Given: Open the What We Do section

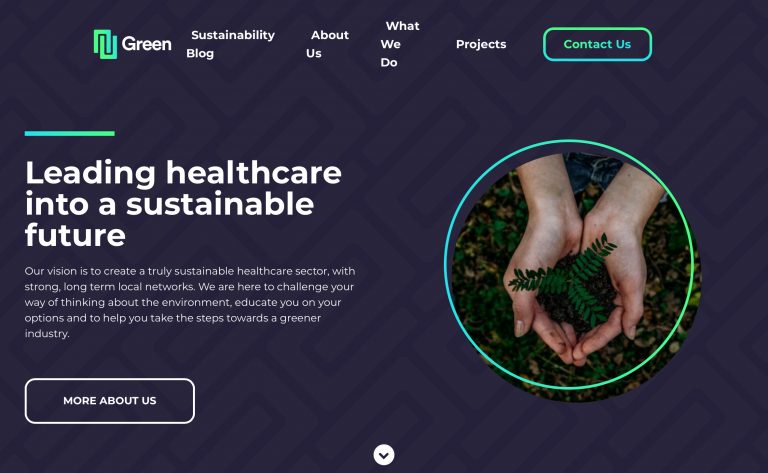Looking at the screenshot, I should click(400, 44).
